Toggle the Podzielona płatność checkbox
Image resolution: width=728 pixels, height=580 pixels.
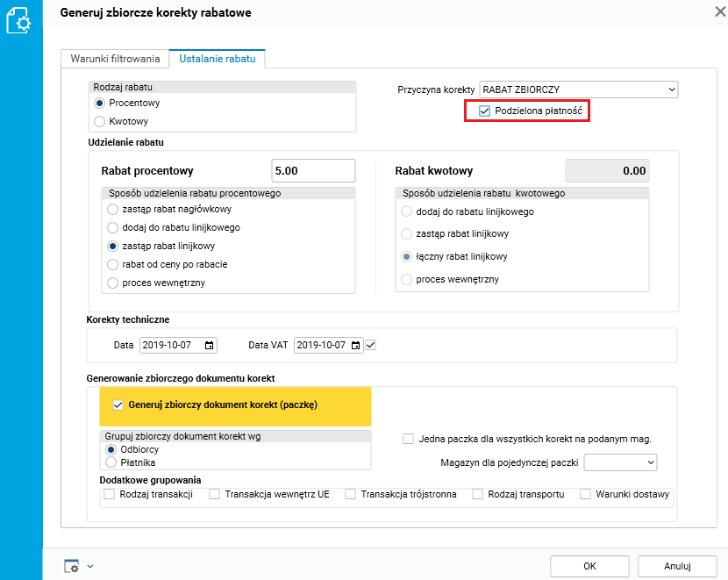[x=484, y=111]
